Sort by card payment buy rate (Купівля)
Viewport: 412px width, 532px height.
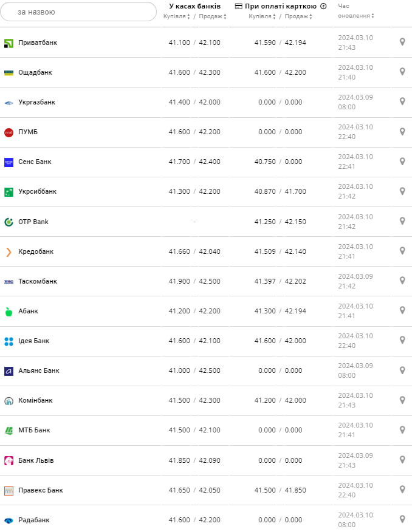coord(263,16)
